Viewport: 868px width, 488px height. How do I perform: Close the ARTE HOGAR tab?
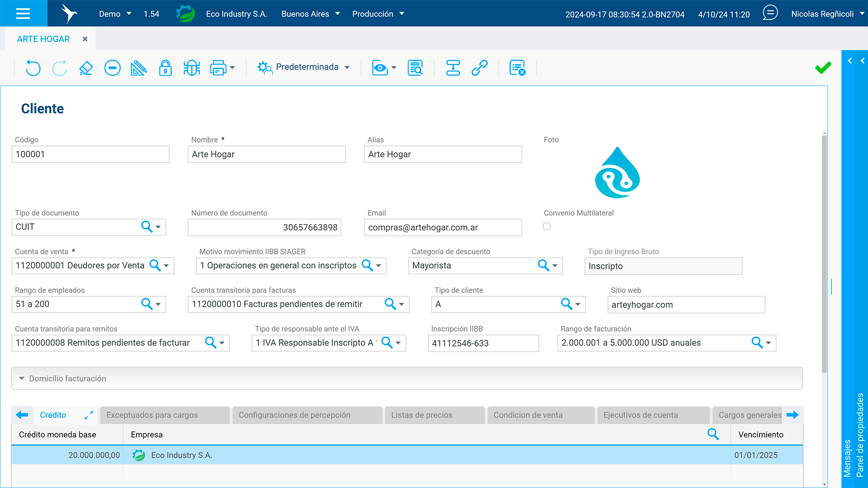tap(85, 39)
